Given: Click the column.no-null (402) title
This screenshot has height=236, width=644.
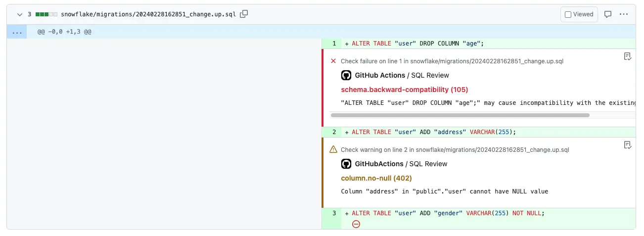Looking at the screenshot, I should [x=376, y=178].
